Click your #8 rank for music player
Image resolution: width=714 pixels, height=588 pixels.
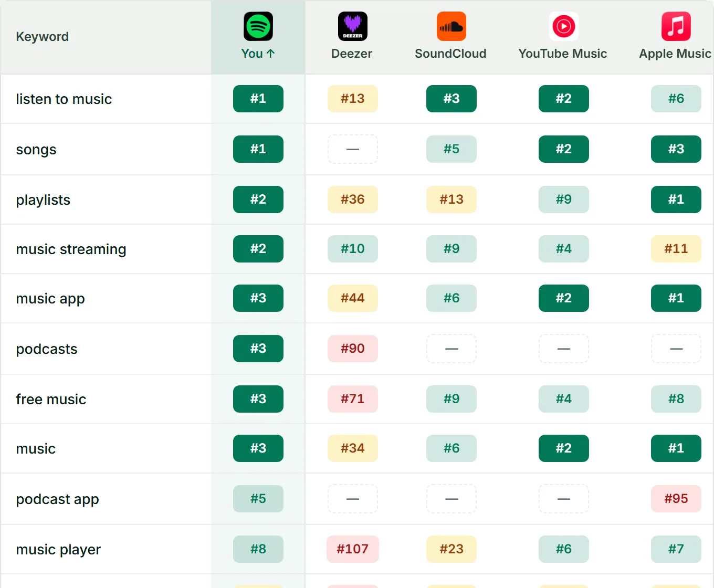click(x=258, y=549)
